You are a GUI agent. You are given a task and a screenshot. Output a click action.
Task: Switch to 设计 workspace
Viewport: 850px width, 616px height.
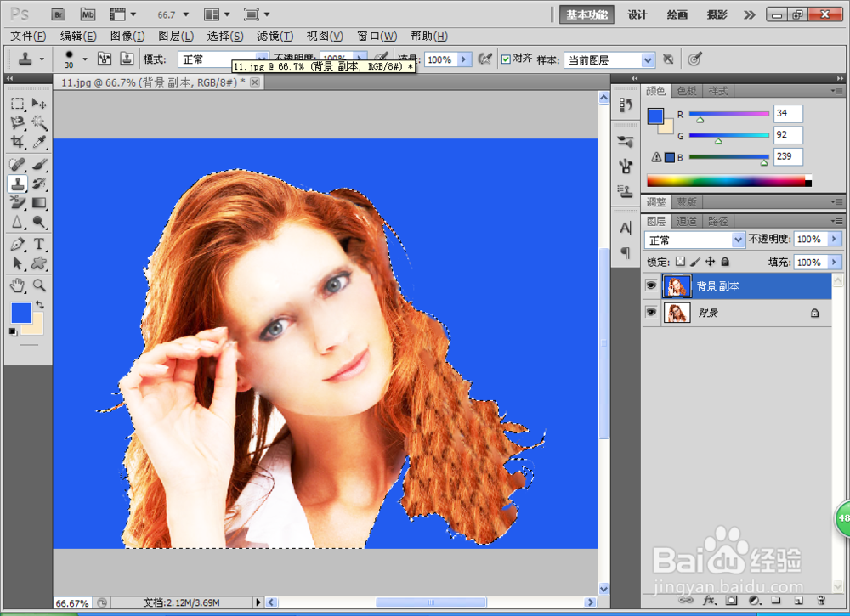pos(637,14)
